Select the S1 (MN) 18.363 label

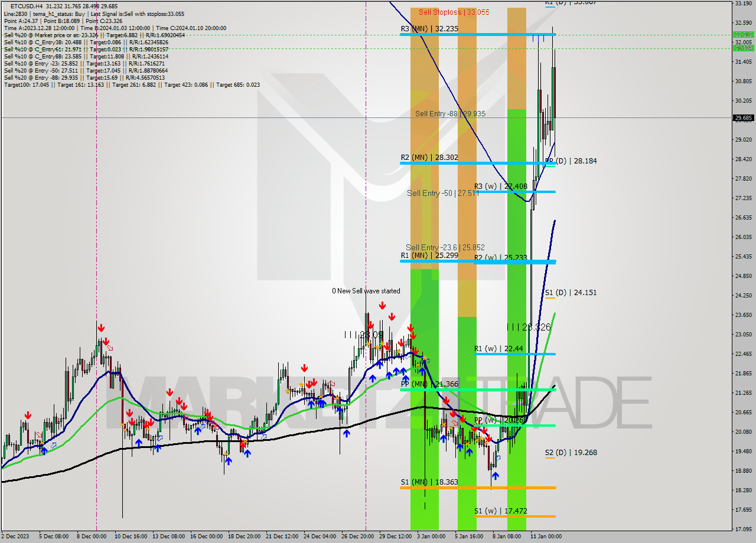[x=429, y=482]
